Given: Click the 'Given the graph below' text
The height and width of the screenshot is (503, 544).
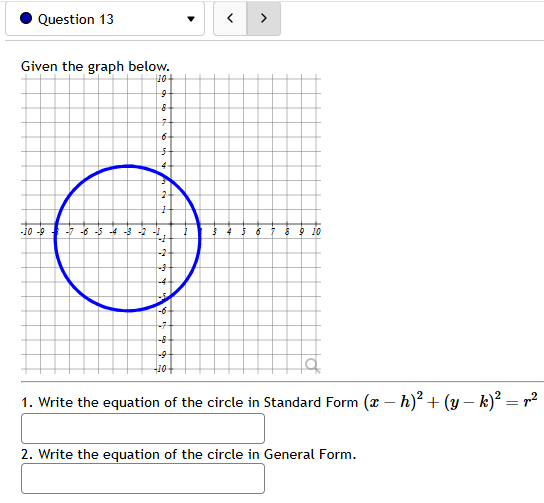Looking at the screenshot, I should [95, 66].
